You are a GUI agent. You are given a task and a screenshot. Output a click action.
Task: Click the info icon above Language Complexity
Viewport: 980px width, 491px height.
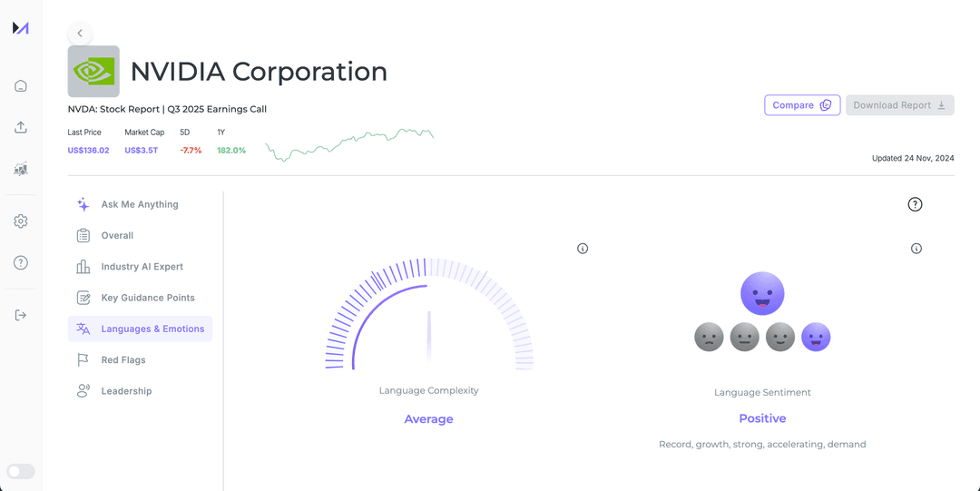click(583, 248)
